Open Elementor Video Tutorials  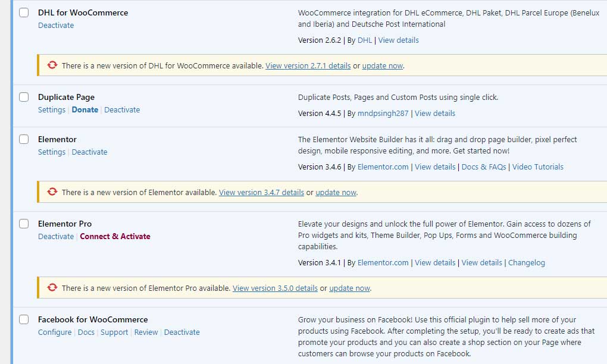[537, 167]
